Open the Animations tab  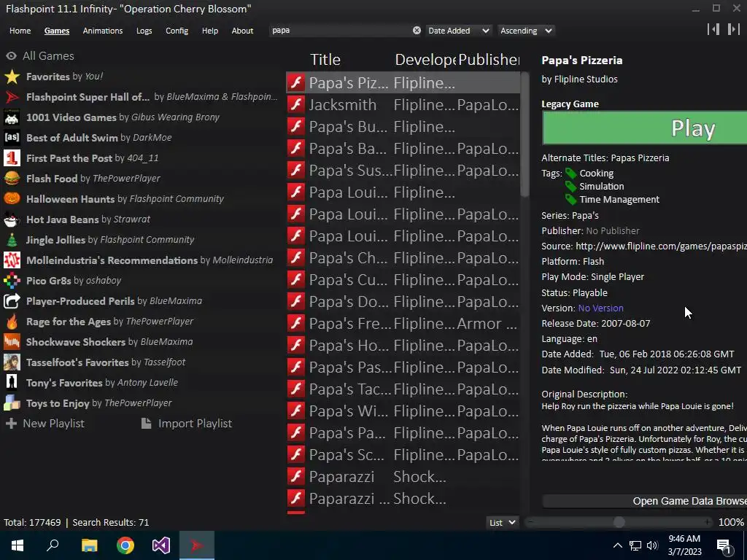tap(102, 31)
